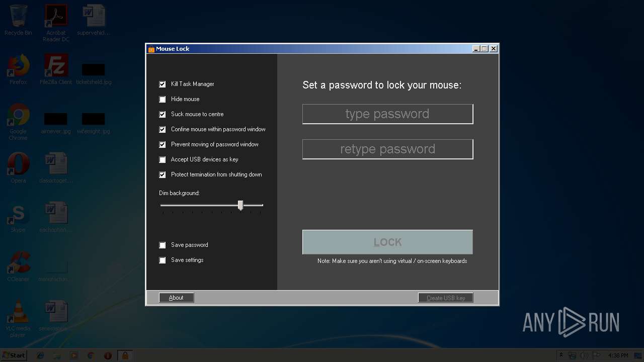Select the classictoget Word document icon
Viewport: 644px width, 362px height.
[x=56, y=168]
